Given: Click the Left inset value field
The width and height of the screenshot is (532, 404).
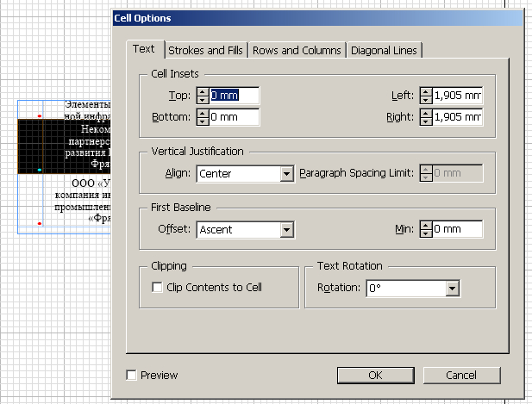Looking at the screenshot, I should click(x=457, y=96).
